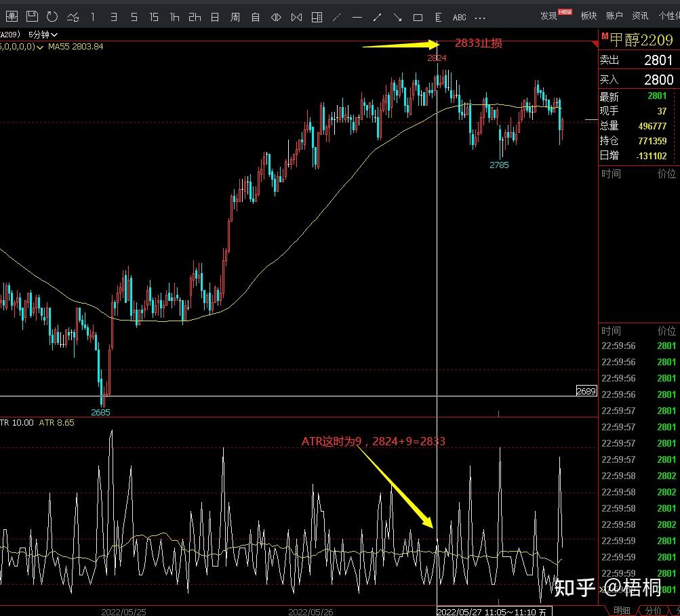Choose the custom (自) period button
Screen dimensions: 680x616
point(256,18)
